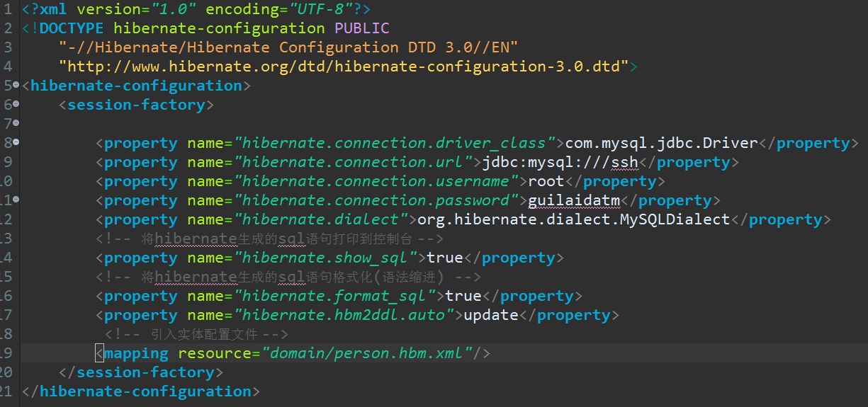Viewport: 868px width, 407px height.
Task: Click the root username value
Action: (x=546, y=181)
